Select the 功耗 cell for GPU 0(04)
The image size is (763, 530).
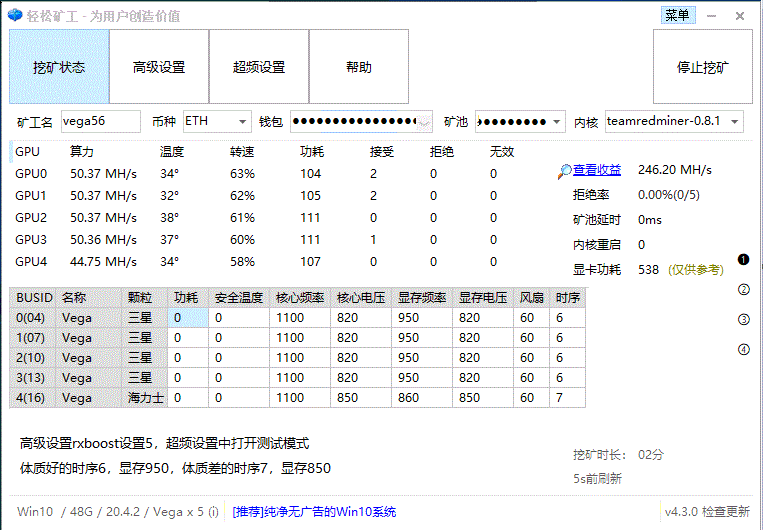188,318
